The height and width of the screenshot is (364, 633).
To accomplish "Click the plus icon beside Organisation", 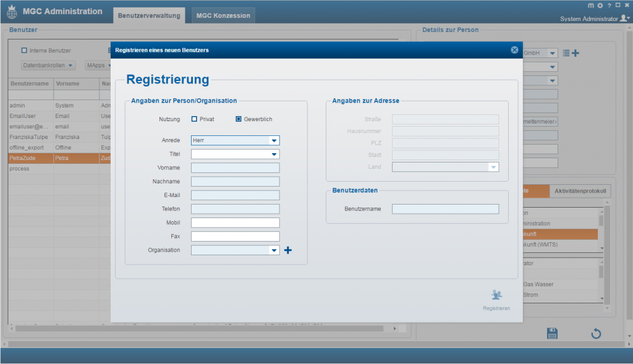I will [x=287, y=250].
